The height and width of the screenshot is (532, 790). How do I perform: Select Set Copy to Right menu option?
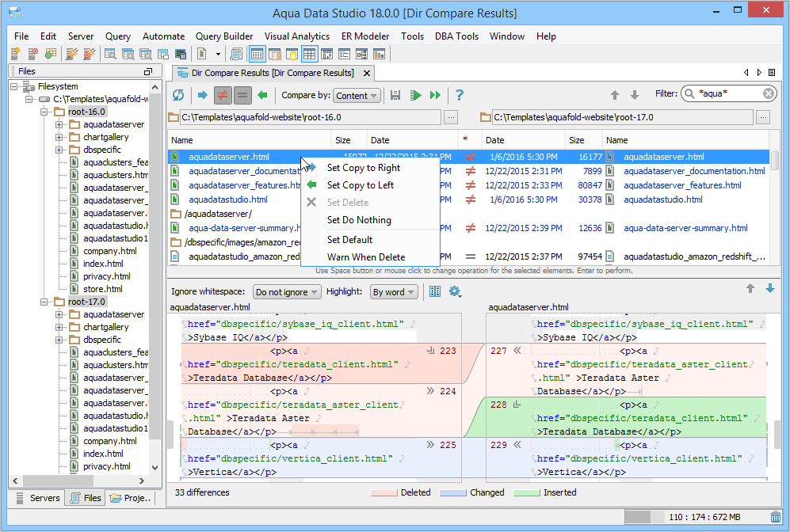[x=363, y=168]
